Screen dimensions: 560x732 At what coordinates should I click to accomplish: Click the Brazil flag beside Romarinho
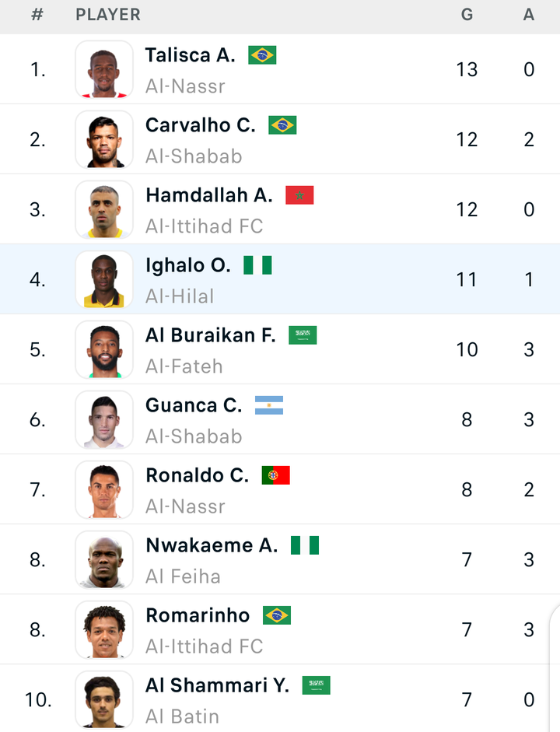[x=277, y=615]
